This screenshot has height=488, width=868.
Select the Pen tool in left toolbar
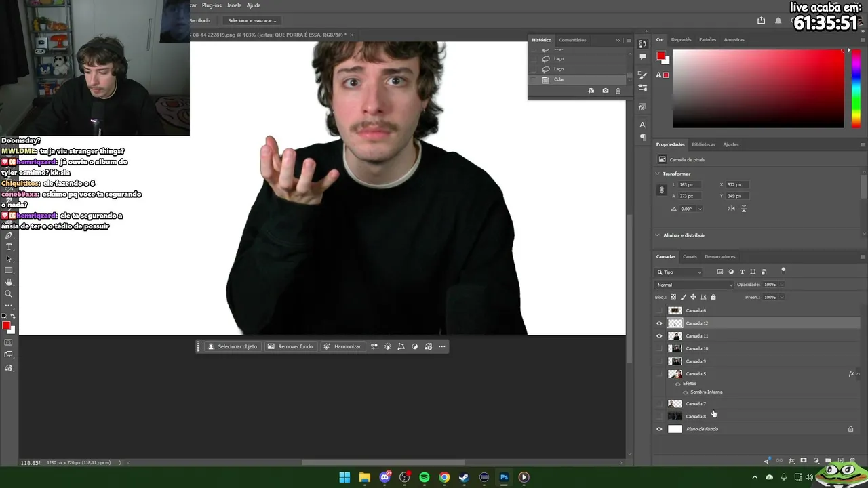pyautogui.click(x=9, y=236)
